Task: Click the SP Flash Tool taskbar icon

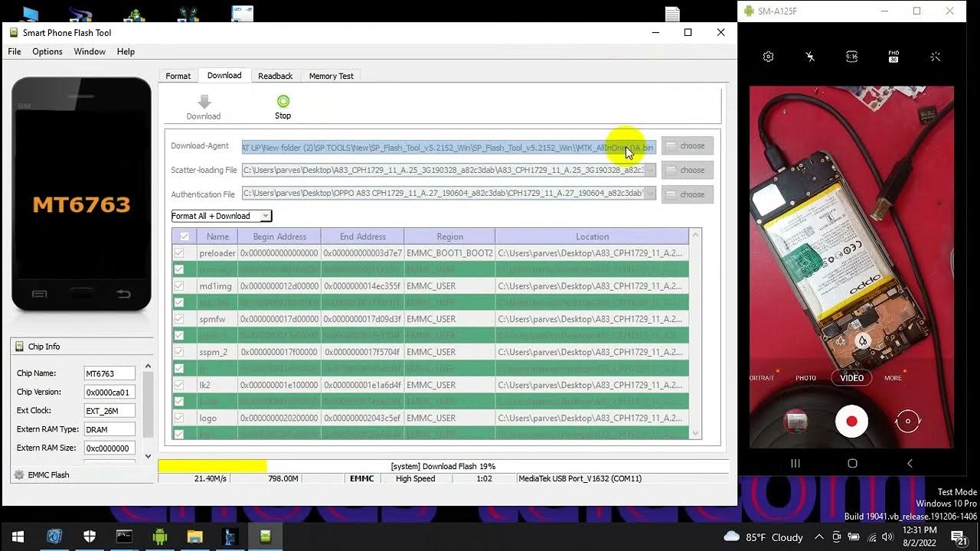Action: pyautogui.click(x=265, y=536)
